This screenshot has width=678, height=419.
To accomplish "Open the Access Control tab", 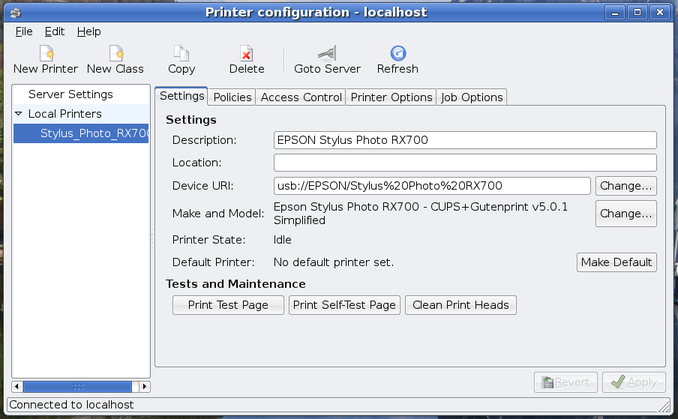I will coord(301,97).
